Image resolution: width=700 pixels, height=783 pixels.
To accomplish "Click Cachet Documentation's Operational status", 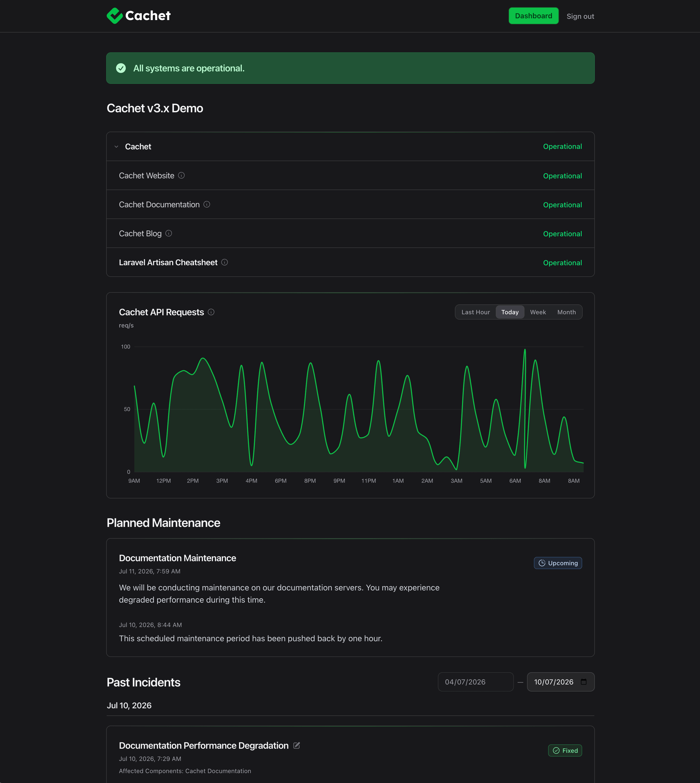I will [x=562, y=205].
